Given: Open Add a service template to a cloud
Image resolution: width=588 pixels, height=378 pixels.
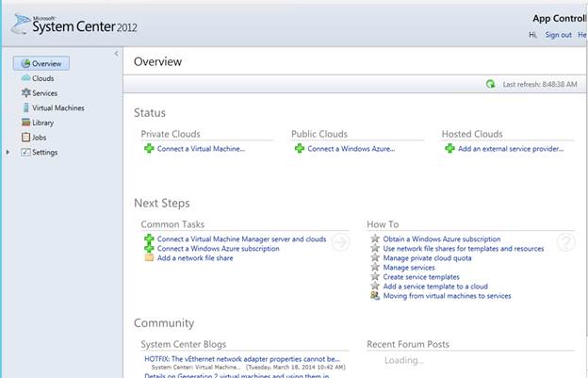Looking at the screenshot, I should (435, 287).
